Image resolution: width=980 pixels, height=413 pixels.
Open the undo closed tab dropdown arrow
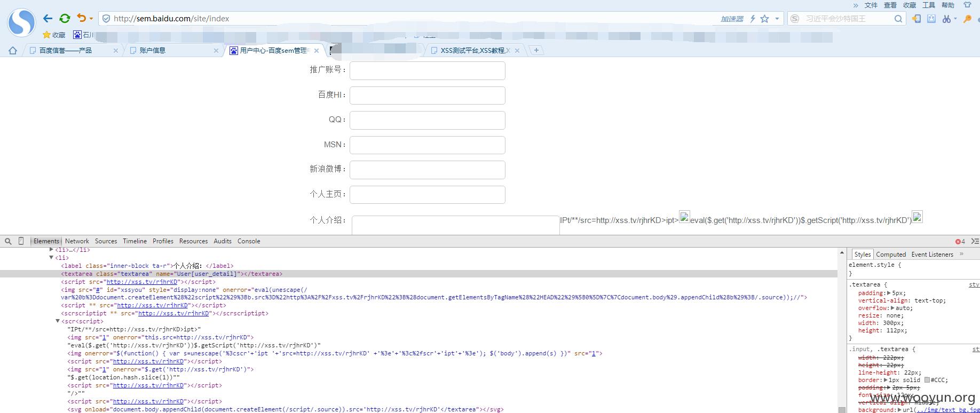coord(91,19)
